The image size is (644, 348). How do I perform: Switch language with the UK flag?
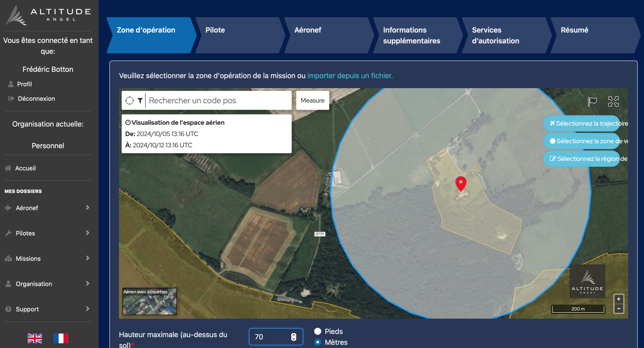(35, 338)
